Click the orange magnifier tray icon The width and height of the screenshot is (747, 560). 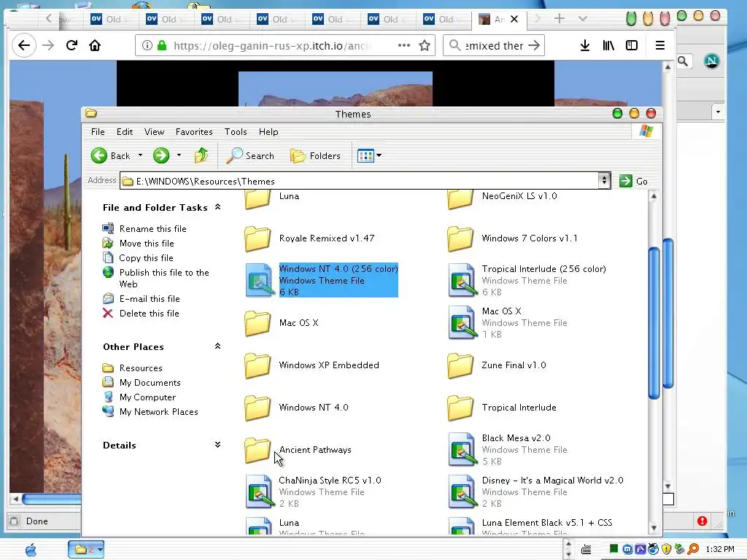point(693,549)
